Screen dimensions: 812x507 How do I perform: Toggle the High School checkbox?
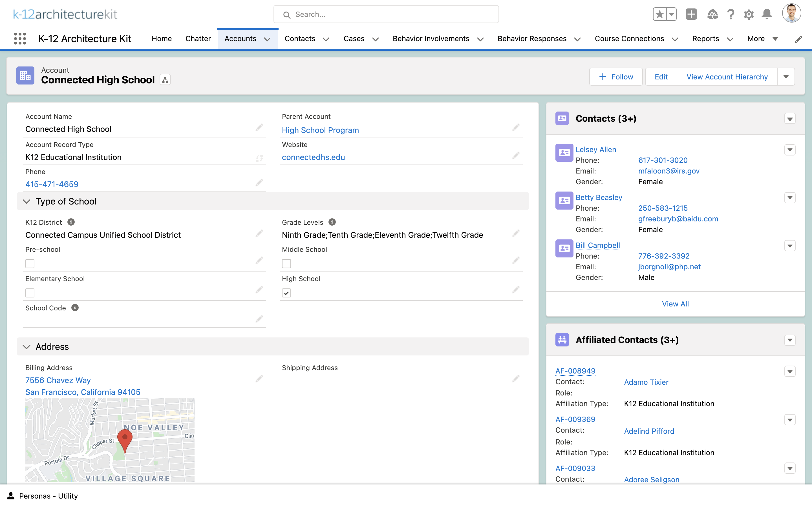(286, 292)
